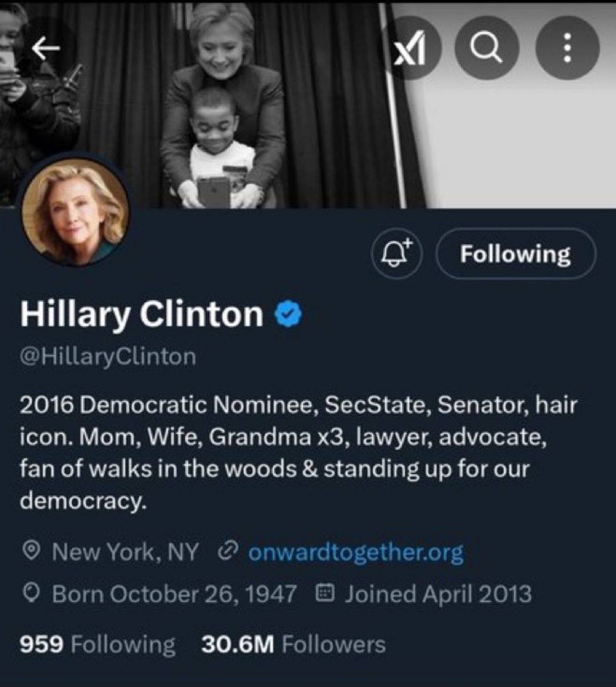View the 30.6M Followers list
The height and width of the screenshot is (687, 616).
coord(293,644)
